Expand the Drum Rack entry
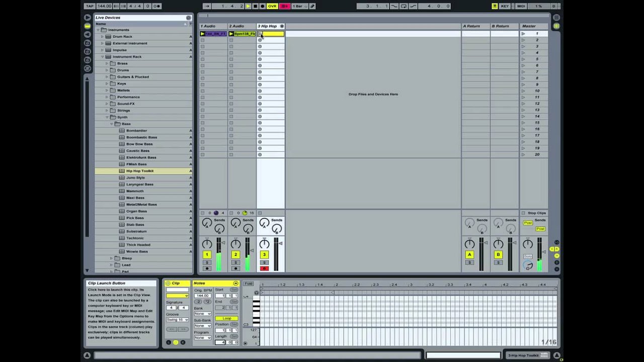This screenshot has height=362, width=644. click(103, 37)
